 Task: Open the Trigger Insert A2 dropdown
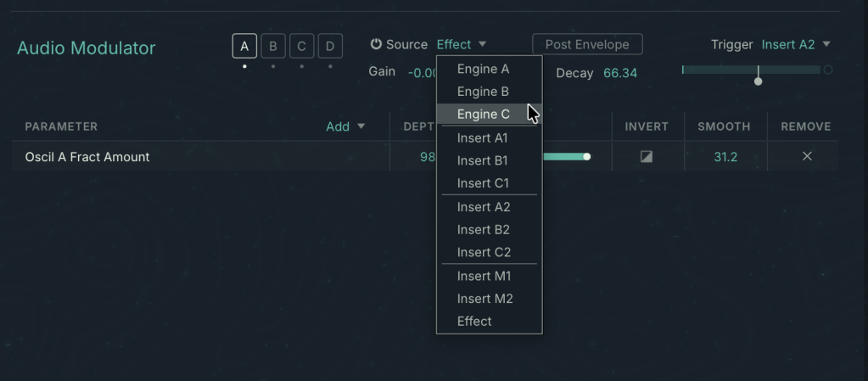click(796, 44)
